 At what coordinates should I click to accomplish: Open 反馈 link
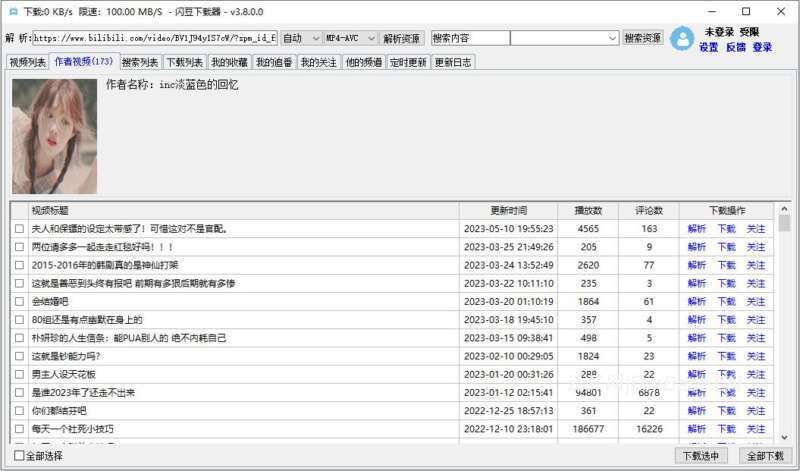[x=736, y=47]
